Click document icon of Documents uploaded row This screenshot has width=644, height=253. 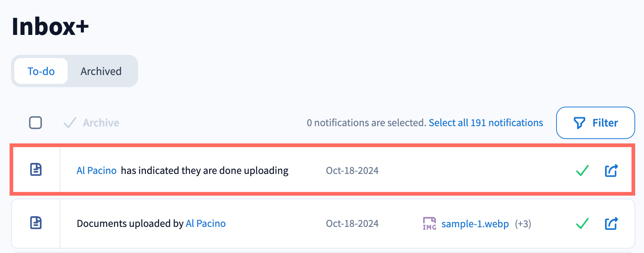[x=36, y=223]
